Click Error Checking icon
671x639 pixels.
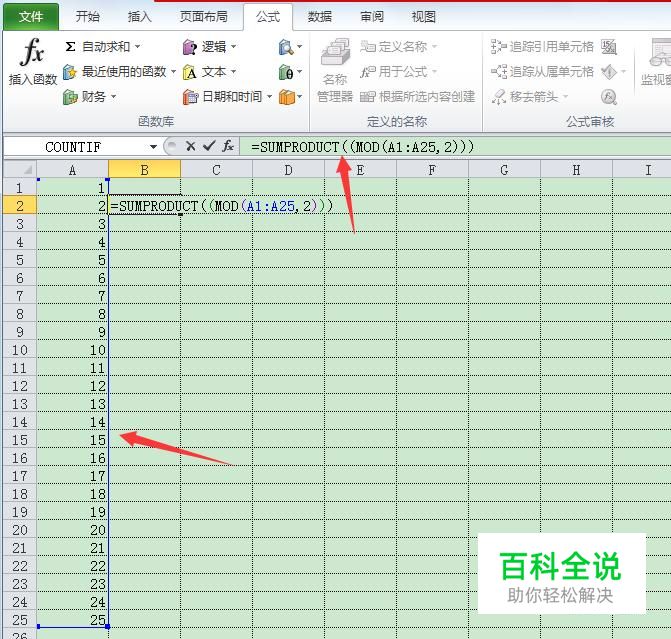pyautogui.click(x=609, y=72)
